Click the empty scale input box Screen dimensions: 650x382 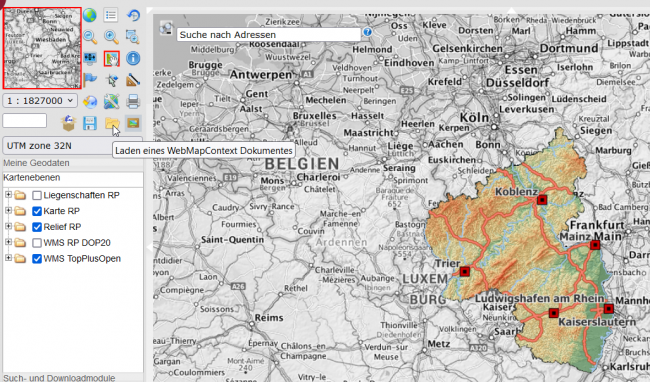(x=25, y=121)
